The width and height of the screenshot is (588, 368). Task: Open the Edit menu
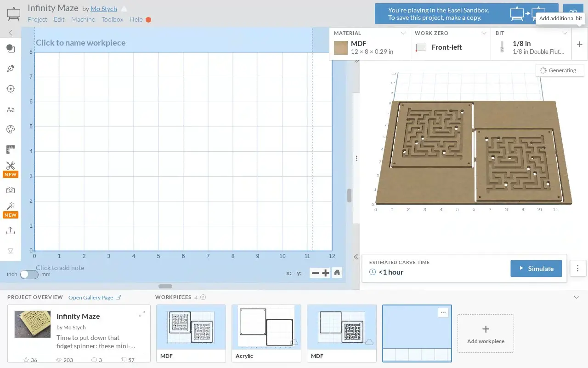point(59,19)
